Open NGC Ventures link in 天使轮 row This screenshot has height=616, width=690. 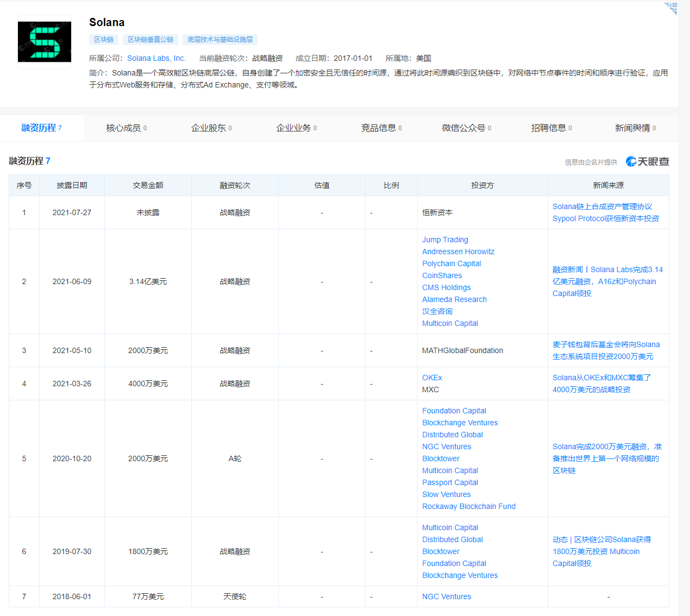447,596
